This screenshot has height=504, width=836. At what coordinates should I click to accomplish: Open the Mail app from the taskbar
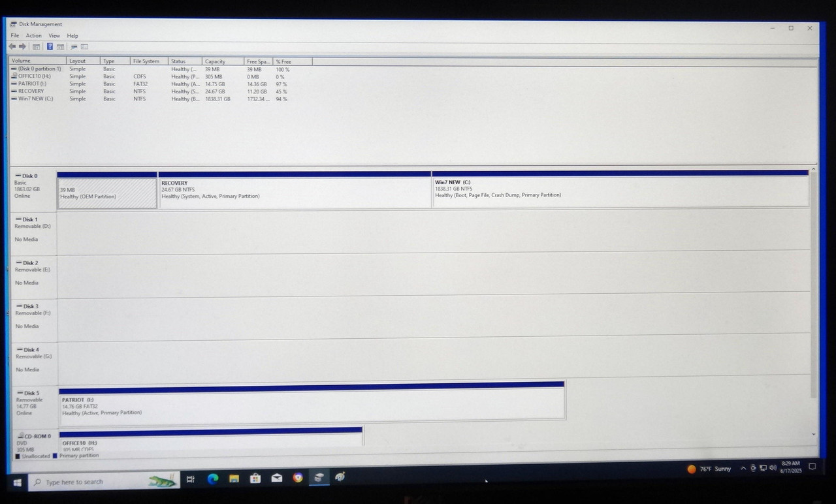pos(277,478)
